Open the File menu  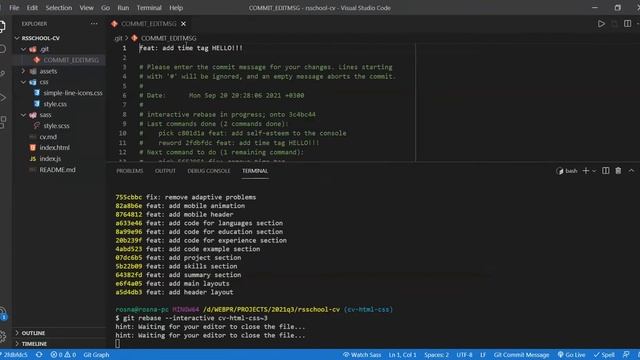click(x=14, y=8)
